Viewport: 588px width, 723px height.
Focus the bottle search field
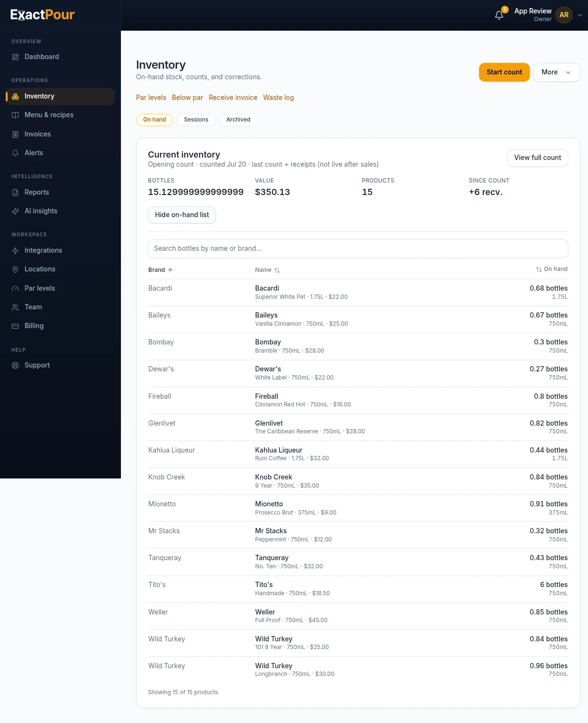click(x=358, y=248)
